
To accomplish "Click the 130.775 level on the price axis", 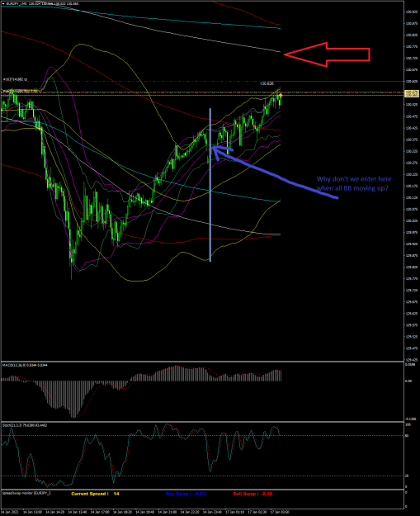I will (412, 46).
